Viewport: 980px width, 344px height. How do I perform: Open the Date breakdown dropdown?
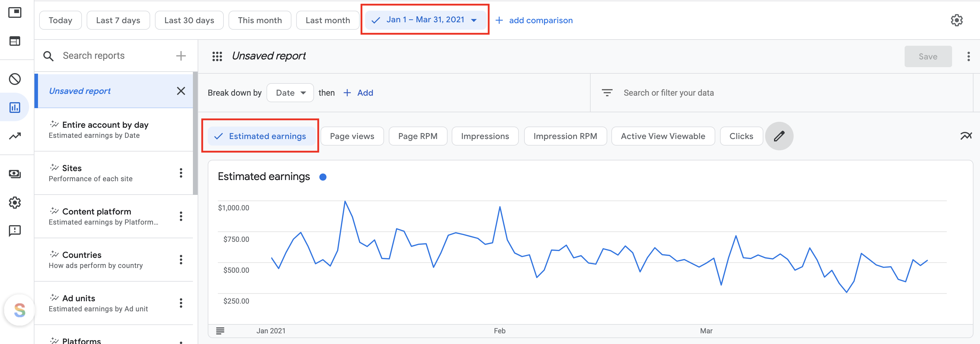(290, 93)
